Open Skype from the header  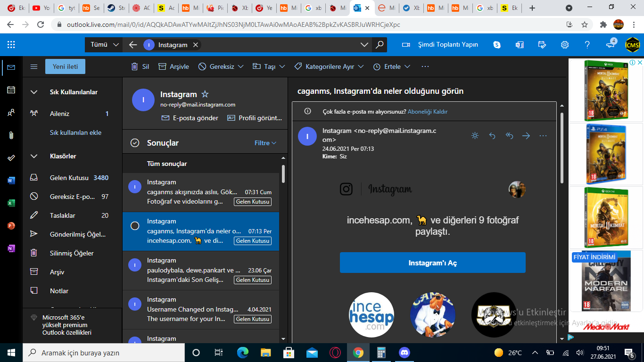pyautogui.click(x=497, y=45)
